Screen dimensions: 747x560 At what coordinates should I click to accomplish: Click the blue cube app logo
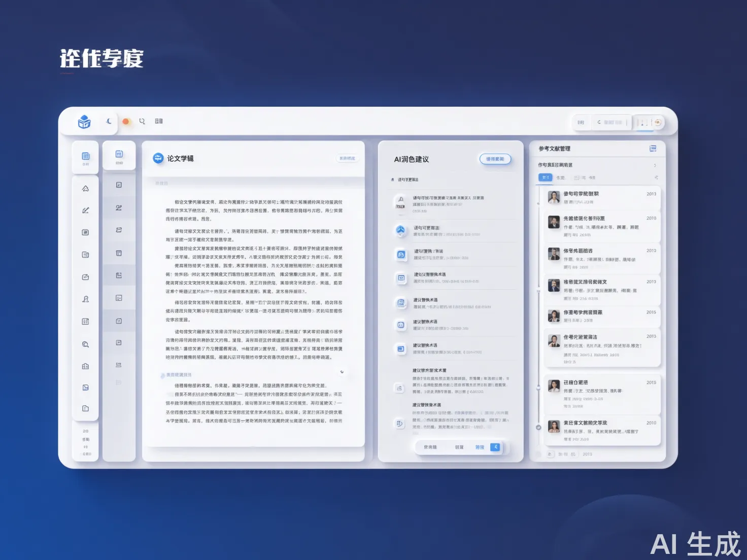tap(84, 122)
